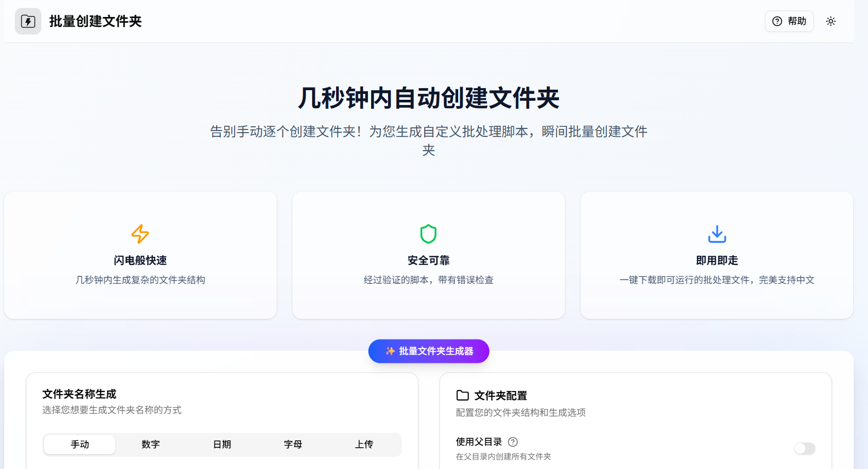Switch to the 数字 tab

(151, 445)
